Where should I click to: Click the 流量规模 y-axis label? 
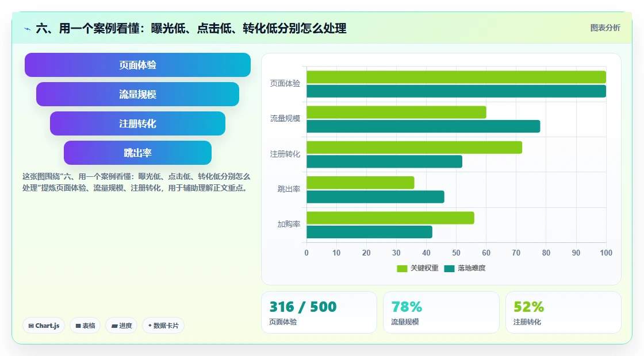point(285,118)
